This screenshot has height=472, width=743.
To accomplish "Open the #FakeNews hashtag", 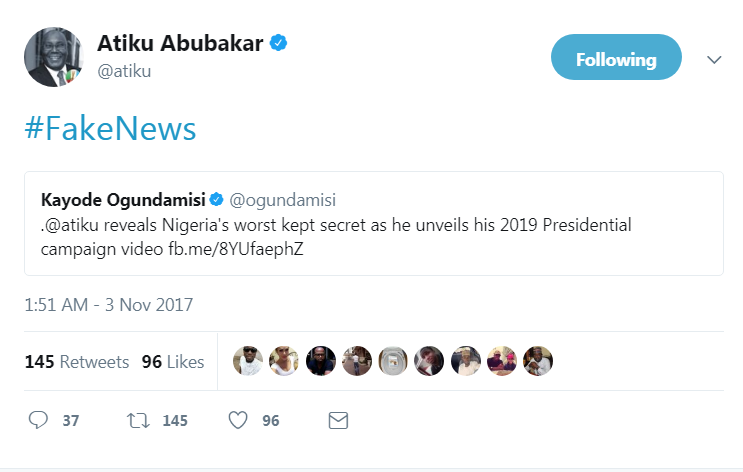I will [x=110, y=129].
